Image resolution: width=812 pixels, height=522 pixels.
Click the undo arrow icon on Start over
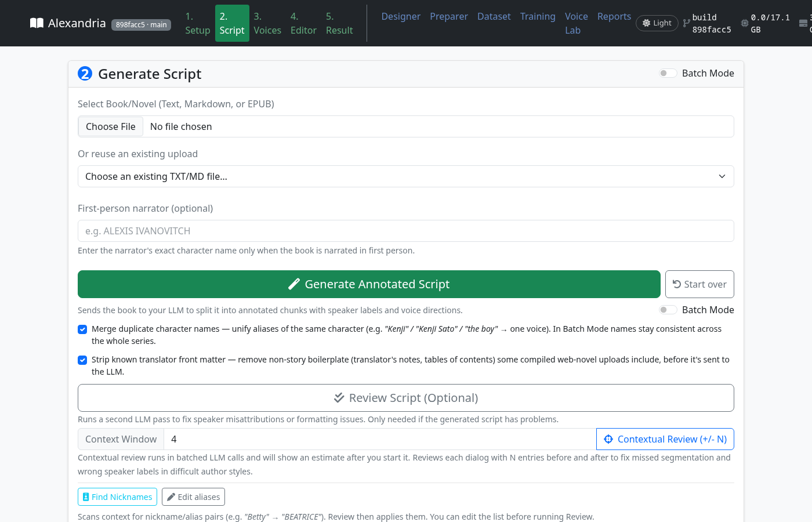pyautogui.click(x=676, y=284)
